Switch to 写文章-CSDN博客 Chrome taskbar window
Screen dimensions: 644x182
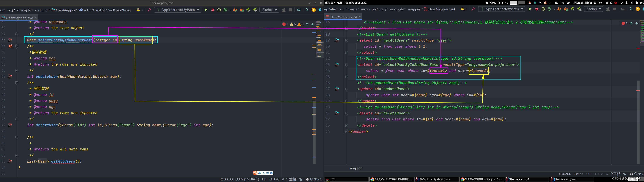click(481, 179)
